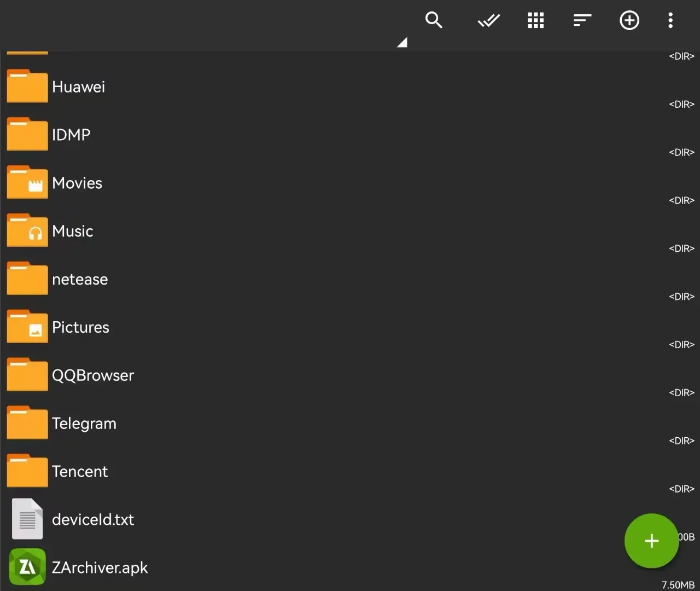Tap the multi-select double checkmark icon
The height and width of the screenshot is (591, 700).
click(488, 21)
